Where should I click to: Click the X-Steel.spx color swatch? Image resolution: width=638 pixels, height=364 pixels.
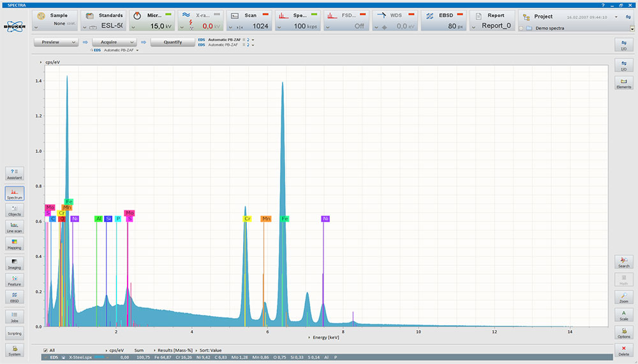pyautogui.click(x=99, y=358)
